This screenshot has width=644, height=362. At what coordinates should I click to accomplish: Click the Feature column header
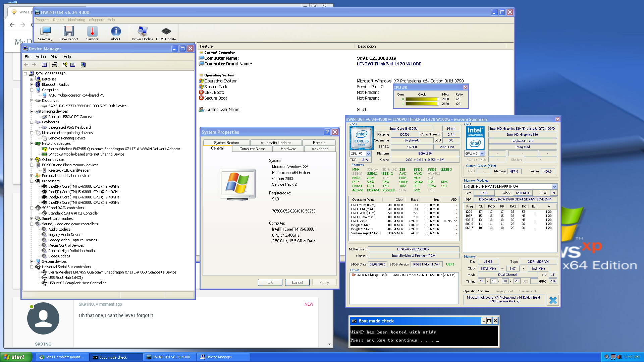tap(276, 46)
